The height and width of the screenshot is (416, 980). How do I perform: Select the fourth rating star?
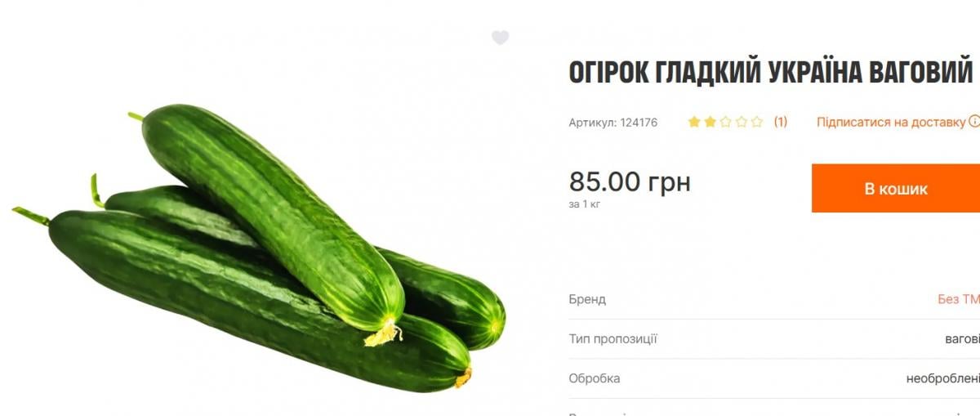pos(741,122)
